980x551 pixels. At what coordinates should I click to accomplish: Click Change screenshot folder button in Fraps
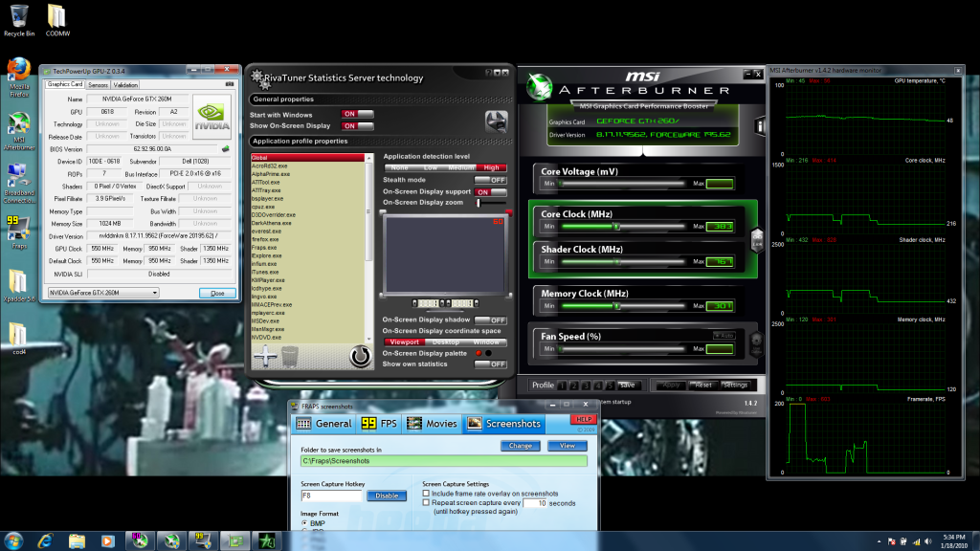520,446
